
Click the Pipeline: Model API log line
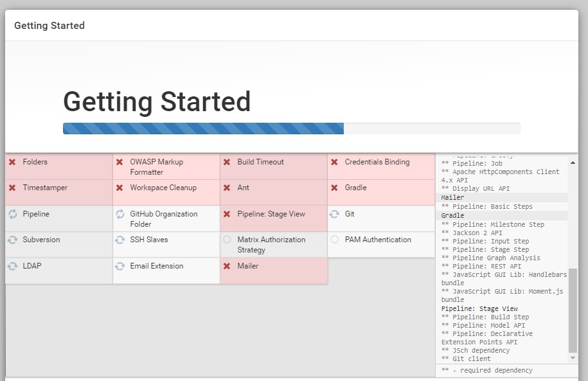click(x=483, y=326)
